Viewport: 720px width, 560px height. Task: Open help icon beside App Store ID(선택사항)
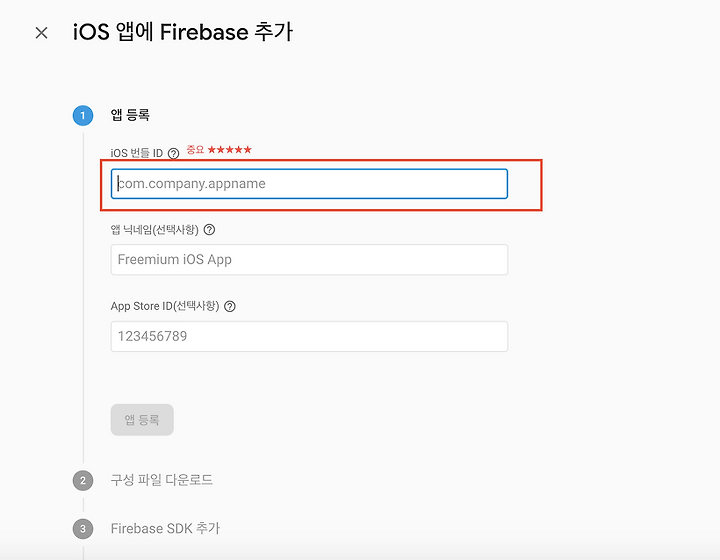(230, 306)
